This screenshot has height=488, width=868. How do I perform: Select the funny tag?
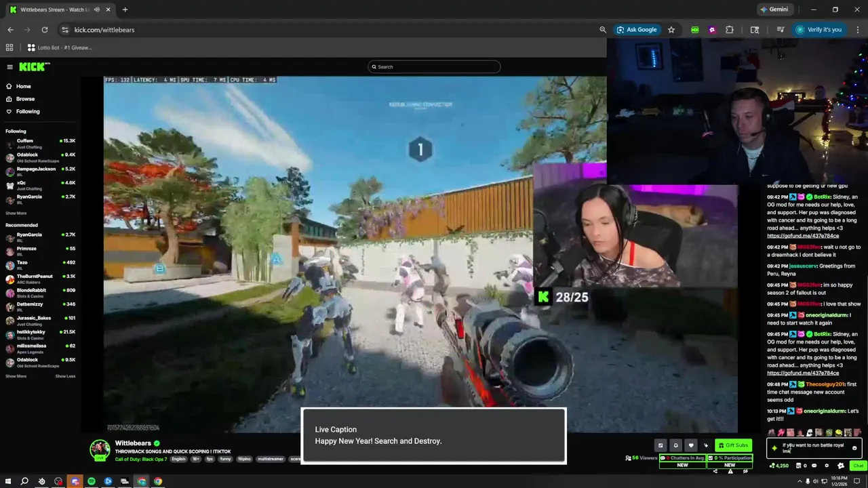coord(226,459)
